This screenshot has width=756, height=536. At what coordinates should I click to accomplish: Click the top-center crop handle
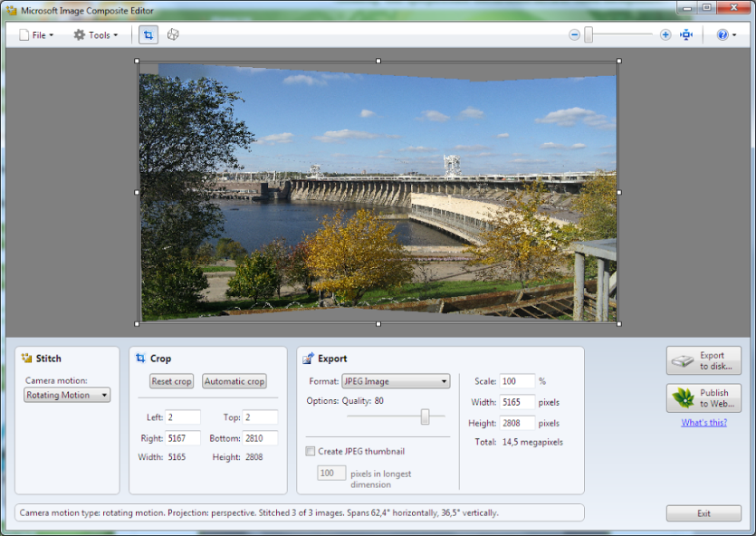tap(378, 62)
